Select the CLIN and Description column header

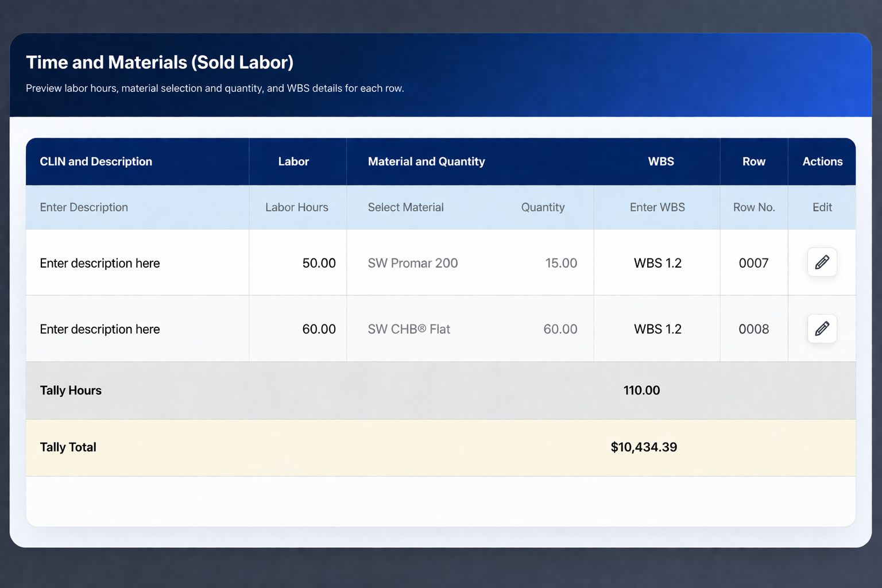point(96,161)
